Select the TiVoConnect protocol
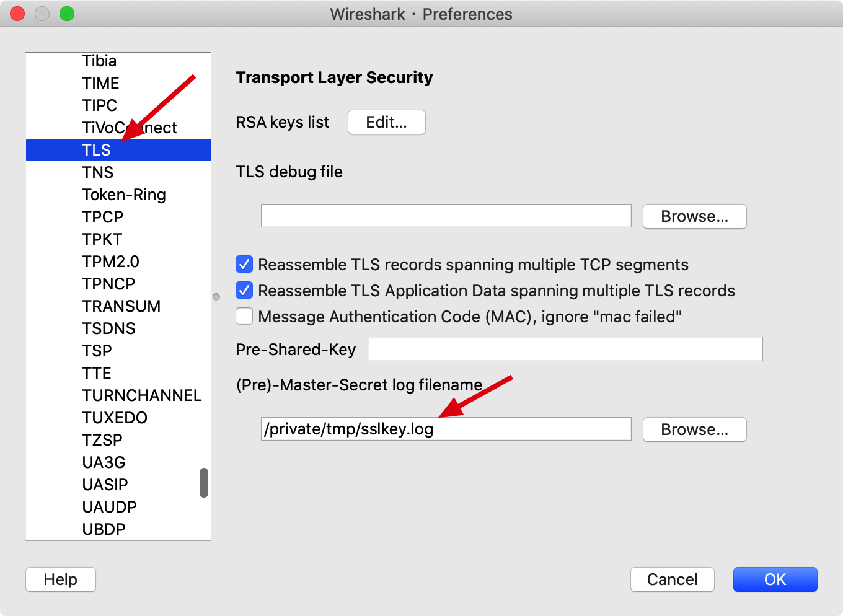 (118, 128)
